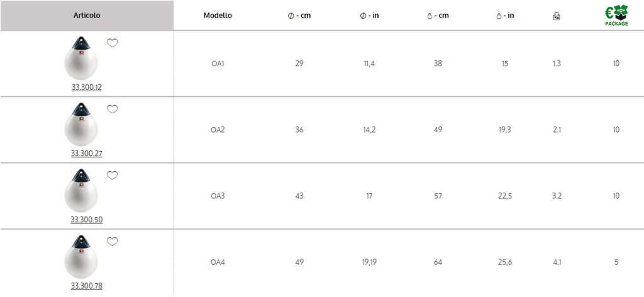Screen dimensions: 644x297
Task: Click the OA1 buoy thumbnail image
Action: coord(81,59)
